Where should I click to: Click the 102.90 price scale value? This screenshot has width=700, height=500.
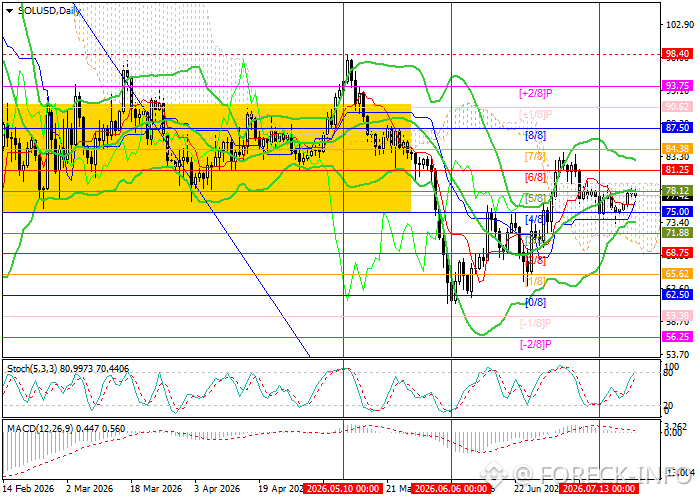coord(679,25)
